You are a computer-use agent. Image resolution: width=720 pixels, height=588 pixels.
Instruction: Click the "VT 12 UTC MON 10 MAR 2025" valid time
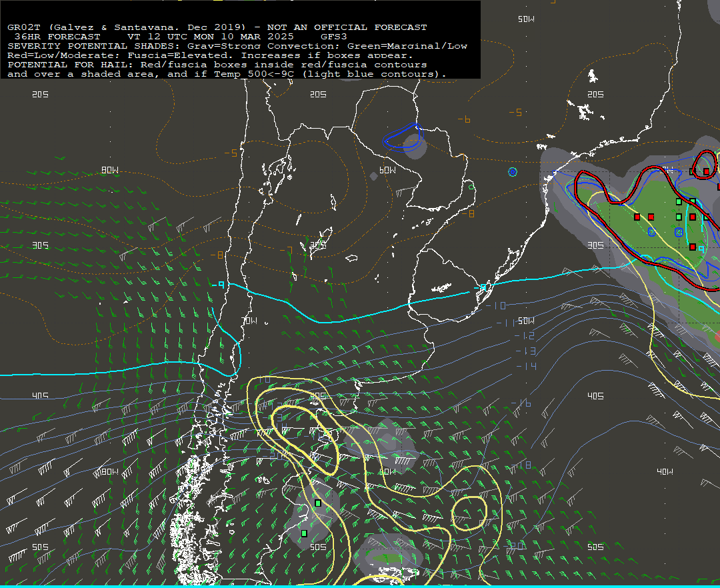210,36
